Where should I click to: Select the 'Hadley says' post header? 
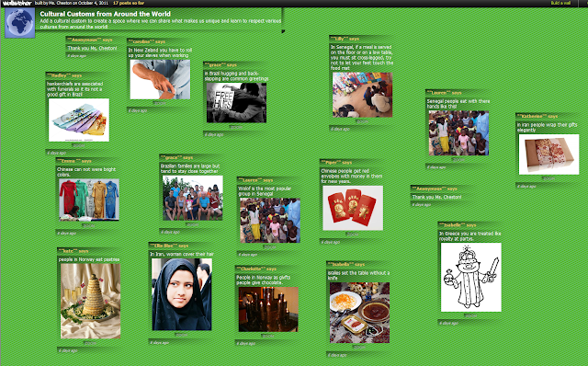64,75
